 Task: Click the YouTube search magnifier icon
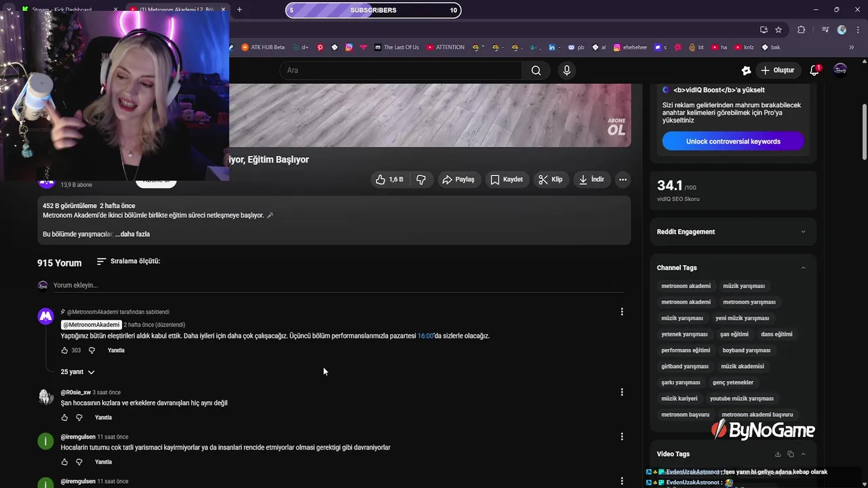click(x=536, y=70)
